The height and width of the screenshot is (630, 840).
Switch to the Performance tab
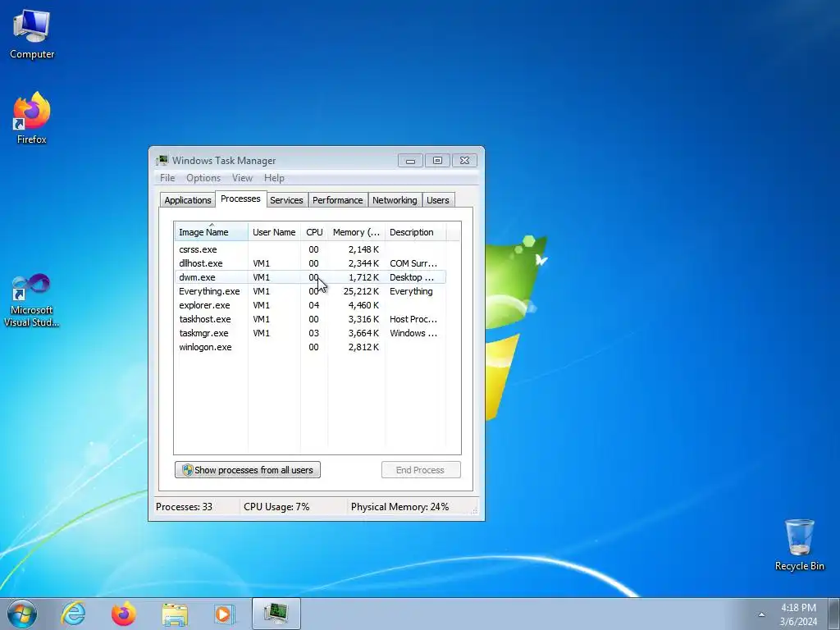click(337, 200)
